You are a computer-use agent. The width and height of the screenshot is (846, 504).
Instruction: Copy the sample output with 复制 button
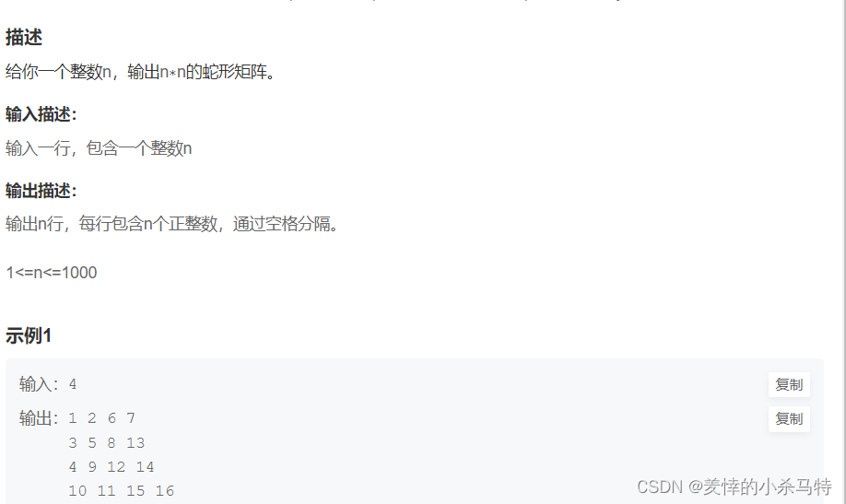point(789,418)
